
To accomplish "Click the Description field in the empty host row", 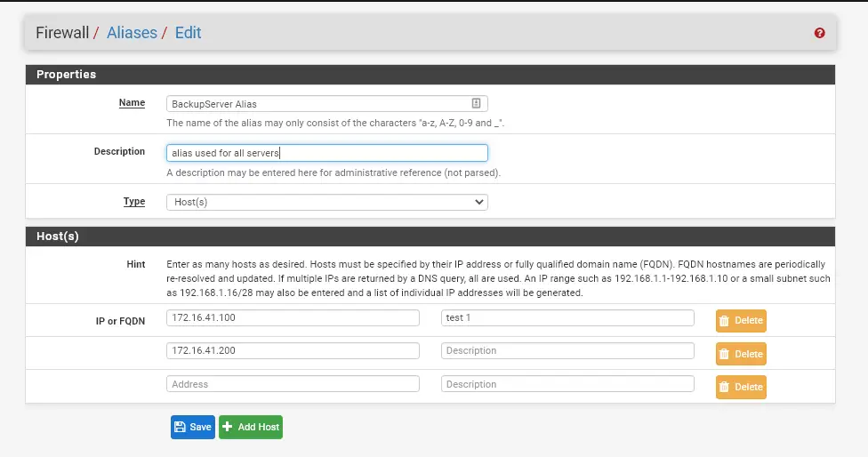I will [x=567, y=384].
